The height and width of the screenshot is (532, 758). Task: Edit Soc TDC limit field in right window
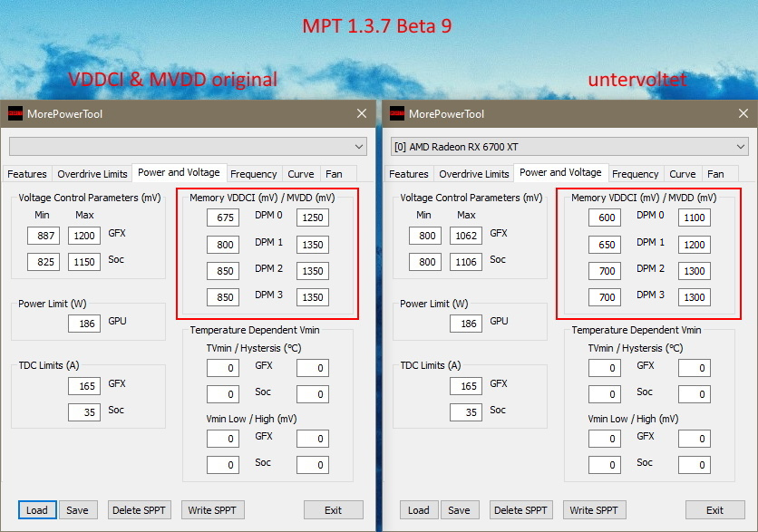click(x=466, y=412)
